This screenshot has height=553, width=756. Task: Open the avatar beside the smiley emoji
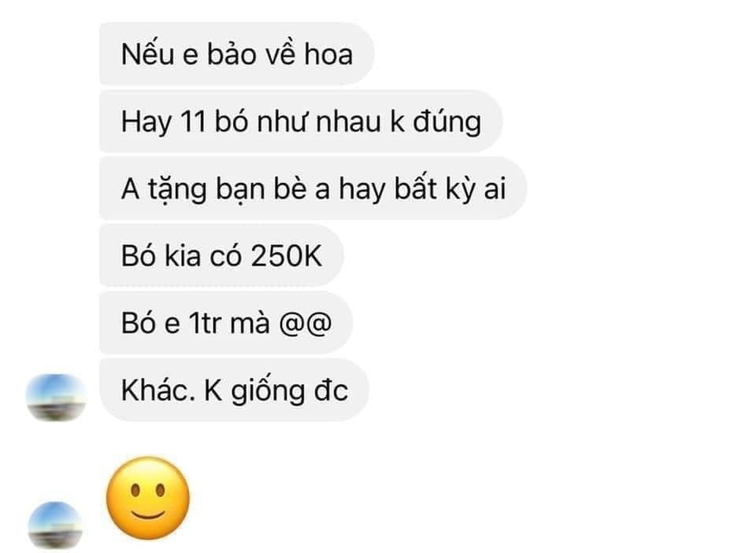55,525
